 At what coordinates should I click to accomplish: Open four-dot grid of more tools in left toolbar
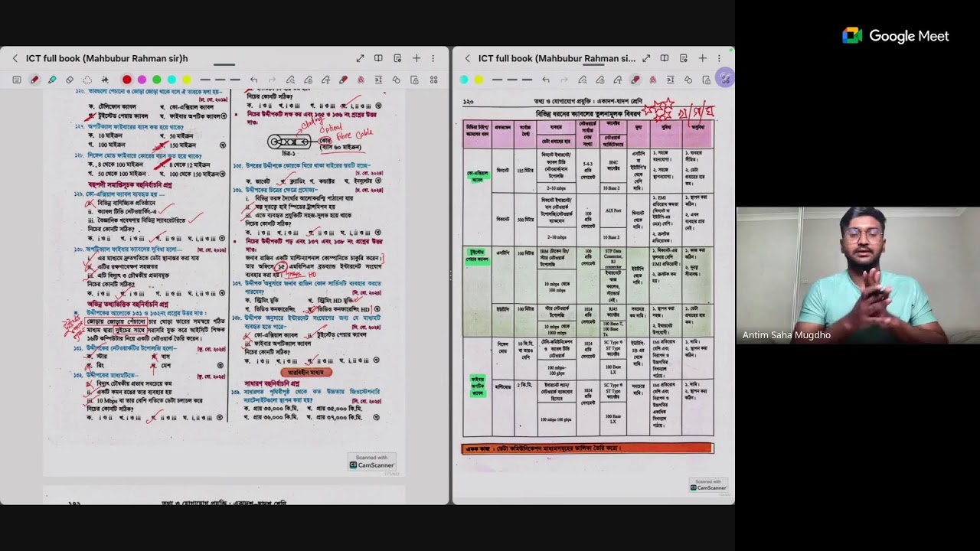[x=433, y=80]
